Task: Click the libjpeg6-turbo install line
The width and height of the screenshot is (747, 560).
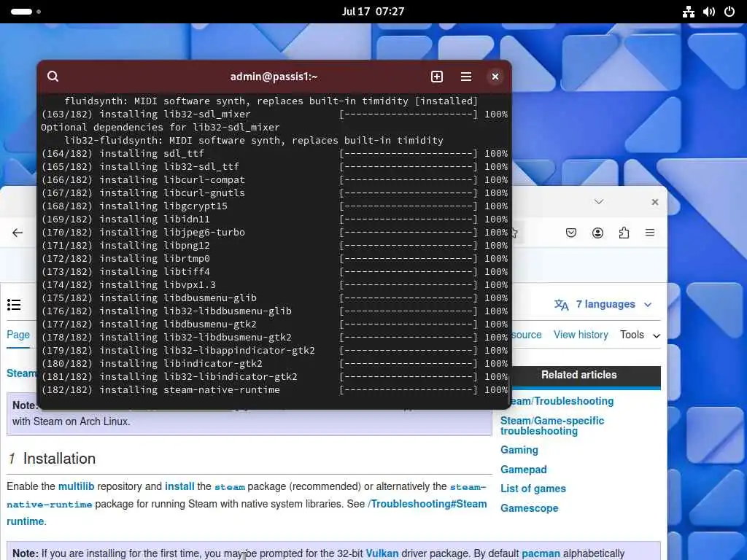Action: click(x=274, y=232)
